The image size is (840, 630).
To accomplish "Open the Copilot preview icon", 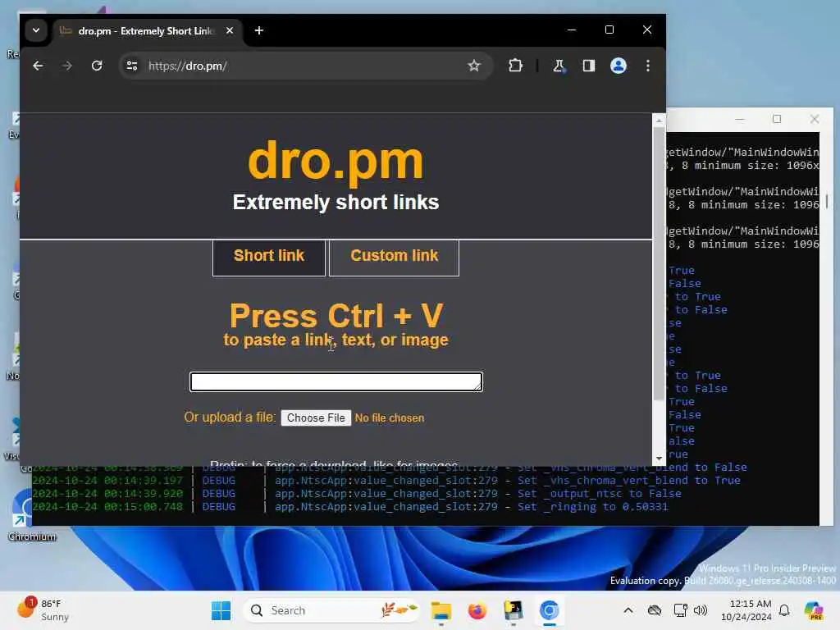I will tap(814, 610).
